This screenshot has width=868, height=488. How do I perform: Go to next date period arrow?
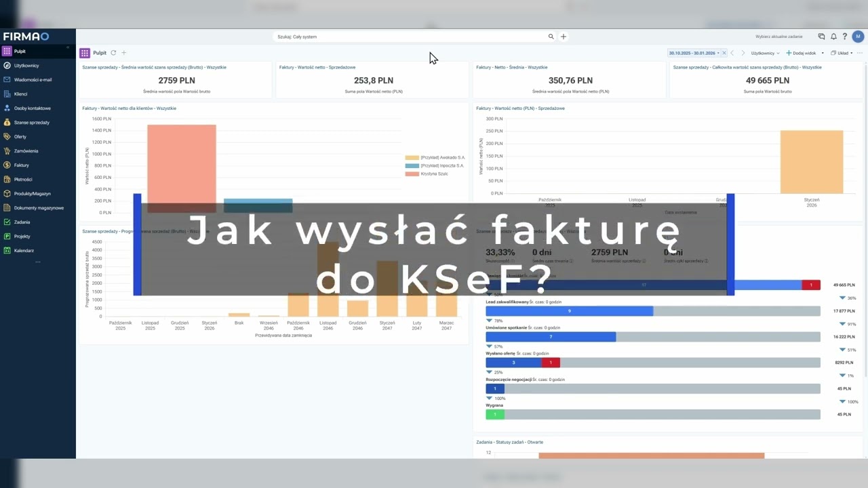743,53
